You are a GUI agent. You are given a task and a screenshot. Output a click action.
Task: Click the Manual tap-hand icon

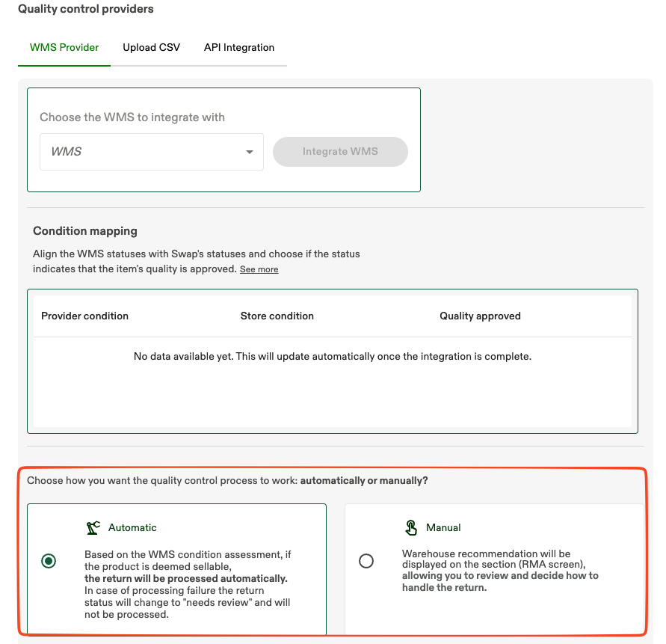point(410,527)
